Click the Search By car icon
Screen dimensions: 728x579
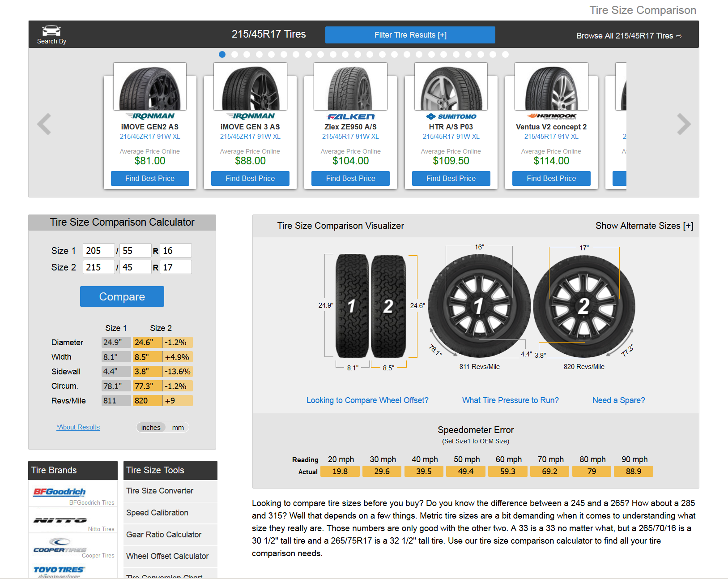(x=51, y=31)
